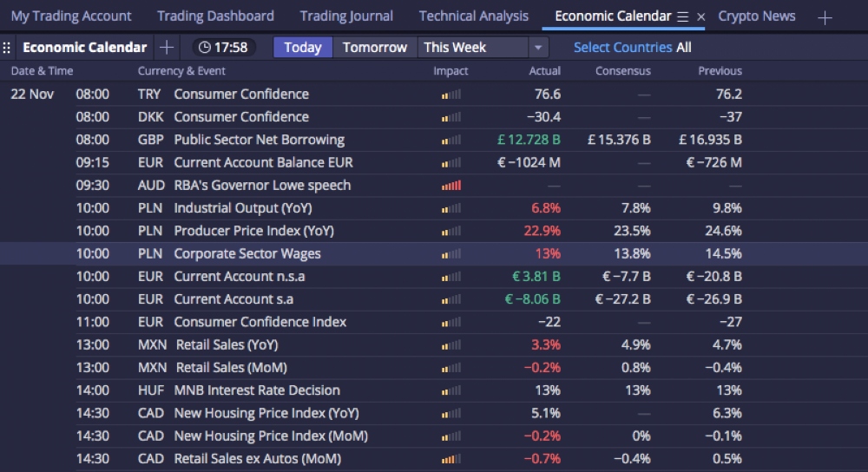
Task: Click impact bars for CAD New Housing Price Index (YoY)
Action: (451, 413)
